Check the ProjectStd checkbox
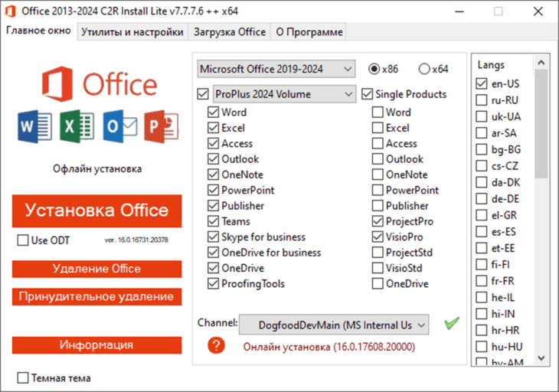Viewport: 559px width, 392px height. [x=378, y=253]
